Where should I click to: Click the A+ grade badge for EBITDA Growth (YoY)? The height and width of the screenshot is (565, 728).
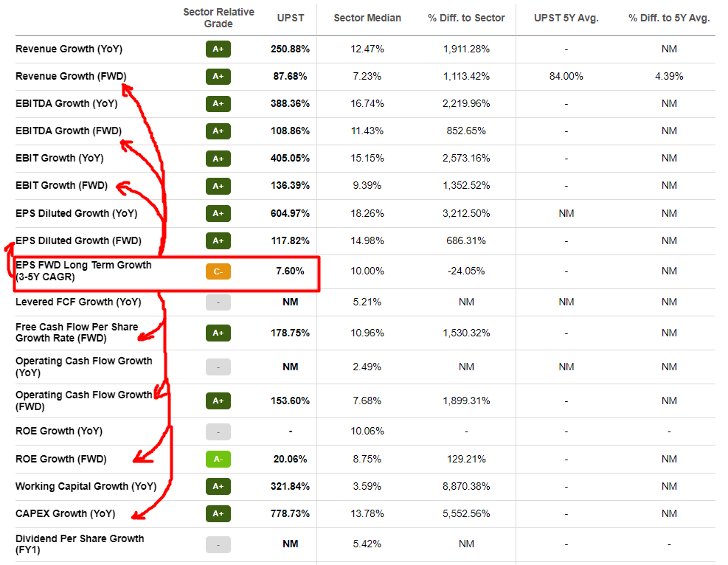click(218, 104)
